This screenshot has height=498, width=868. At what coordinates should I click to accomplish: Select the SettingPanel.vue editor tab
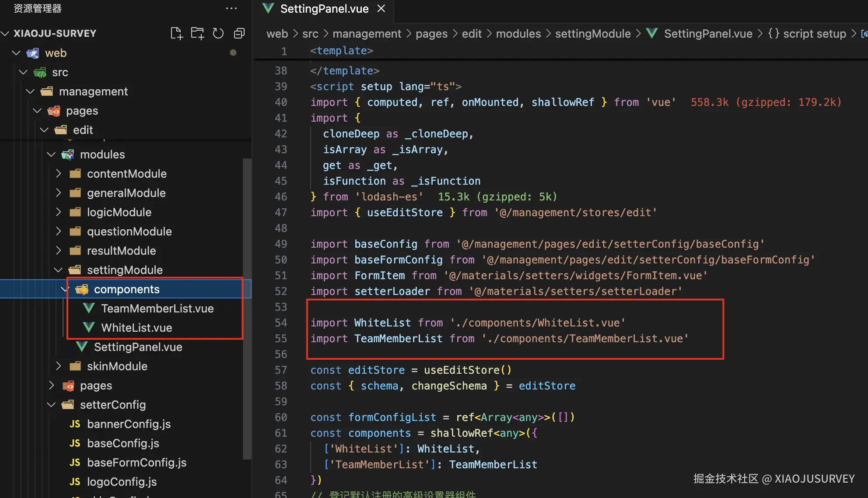(x=324, y=9)
